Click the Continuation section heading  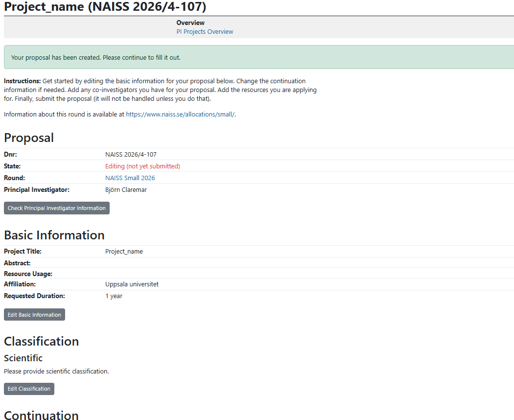click(x=41, y=416)
